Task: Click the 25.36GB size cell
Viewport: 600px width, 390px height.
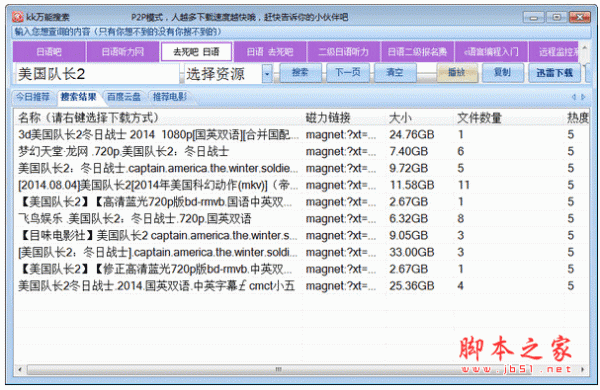Action: coord(411,286)
